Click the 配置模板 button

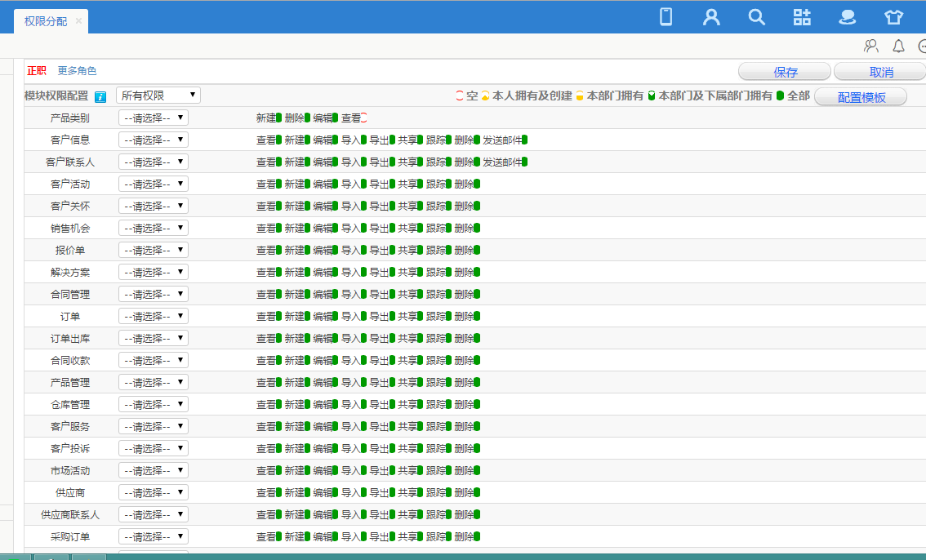[x=861, y=97]
